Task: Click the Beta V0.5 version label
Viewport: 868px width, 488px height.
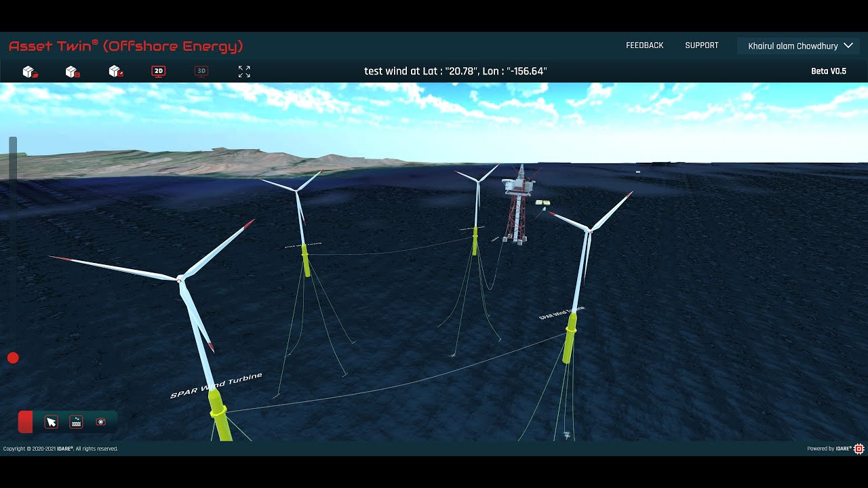Action: pyautogui.click(x=829, y=71)
